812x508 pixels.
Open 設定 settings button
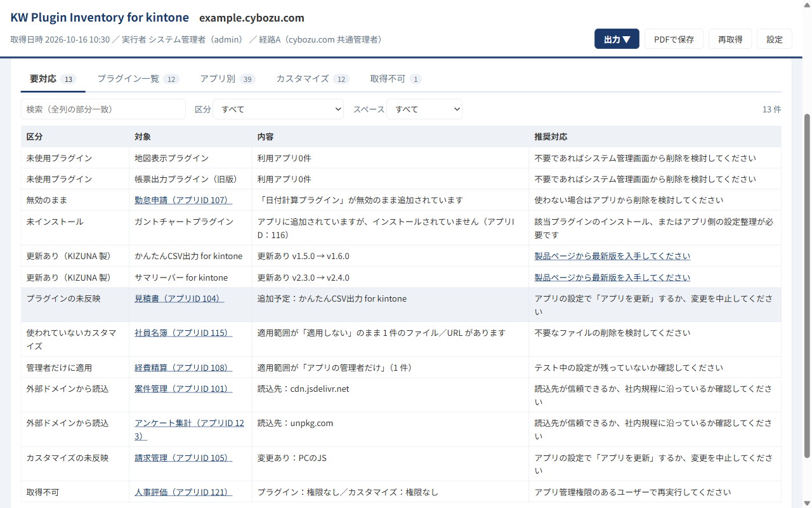tap(775, 39)
